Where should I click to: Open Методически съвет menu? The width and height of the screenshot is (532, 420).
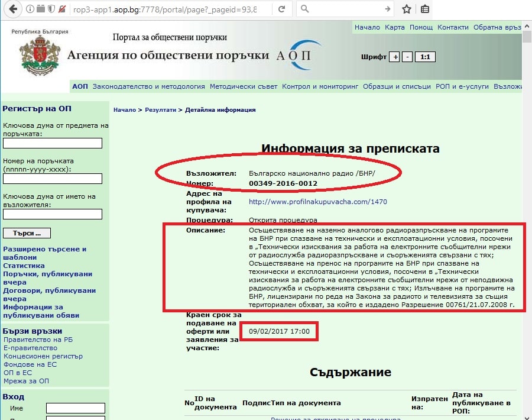point(244,86)
